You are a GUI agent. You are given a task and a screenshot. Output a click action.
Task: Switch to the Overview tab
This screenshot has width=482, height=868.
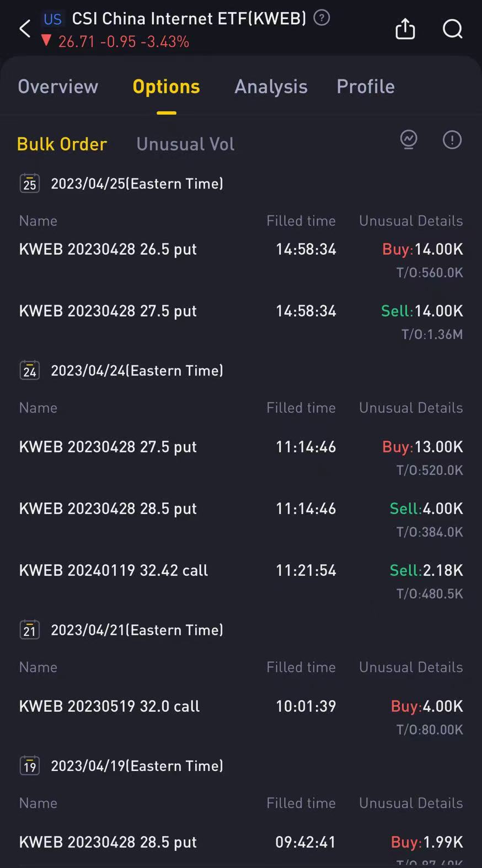[x=58, y=87]
